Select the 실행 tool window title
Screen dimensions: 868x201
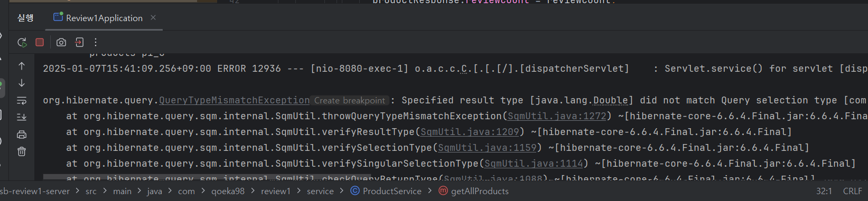pos(25,18)
